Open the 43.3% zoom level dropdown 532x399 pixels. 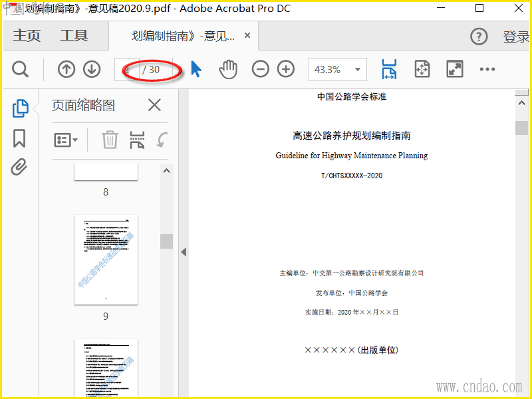click(x=338, y=70)
